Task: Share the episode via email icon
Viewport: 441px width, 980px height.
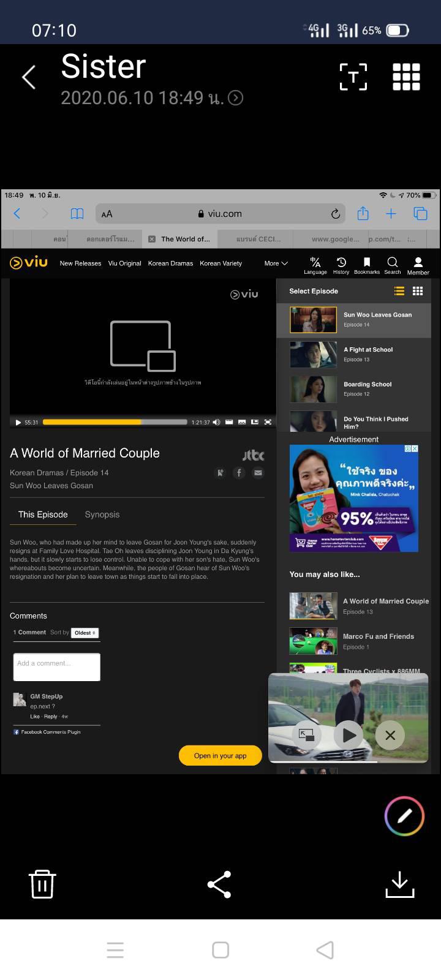Action: (x=258, y=472)
